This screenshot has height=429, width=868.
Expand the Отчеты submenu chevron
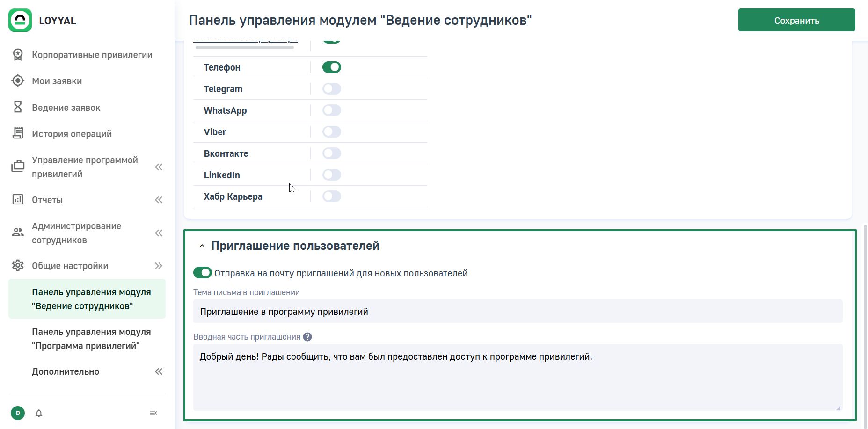tap(159, 200)
